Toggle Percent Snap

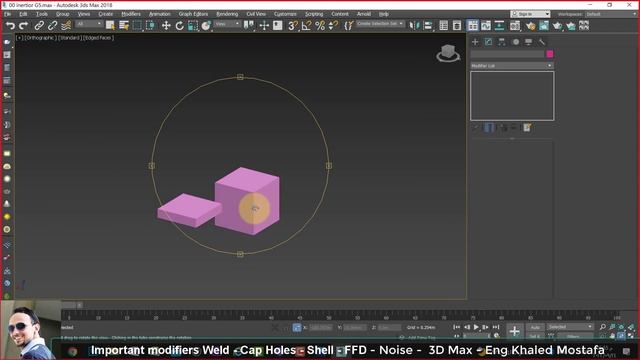(x=320, y=26)
